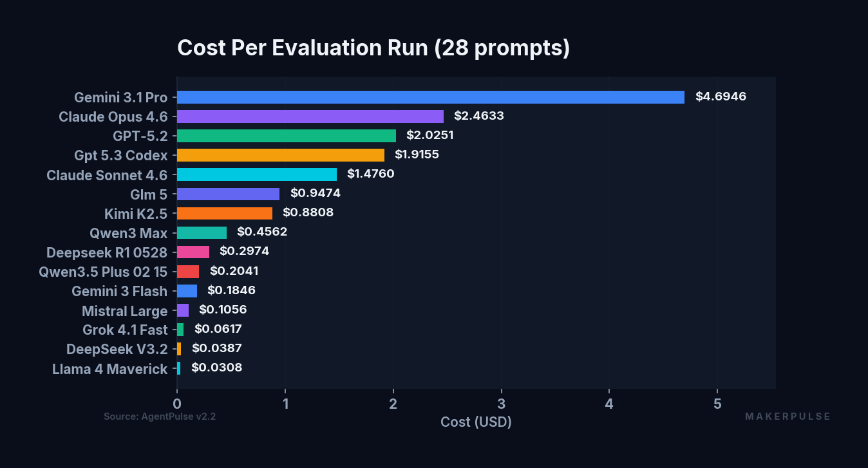Image resolution: width=868 pixels, height=468 pixels.
Task: Select the GPT-5.2 green bar
Action: click(287, 136)
